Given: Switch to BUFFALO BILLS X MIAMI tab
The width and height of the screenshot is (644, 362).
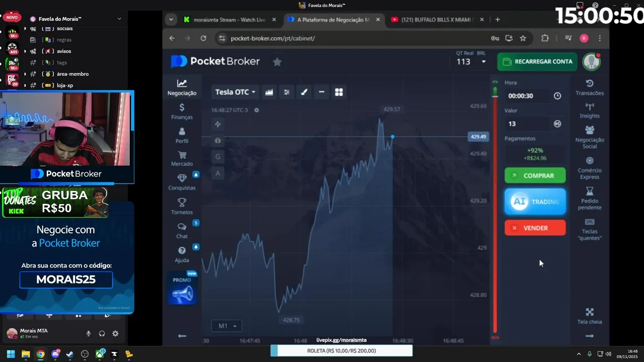Looking at the screenshot, I should pyautogui.click(x=437, y=20).
